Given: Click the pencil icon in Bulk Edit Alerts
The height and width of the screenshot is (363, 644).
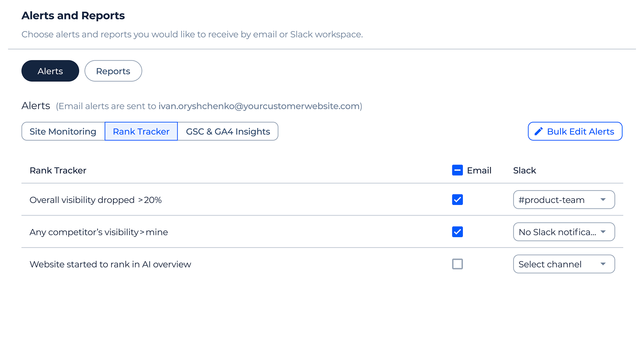Looking at the screenshot, I should (538, 131).
